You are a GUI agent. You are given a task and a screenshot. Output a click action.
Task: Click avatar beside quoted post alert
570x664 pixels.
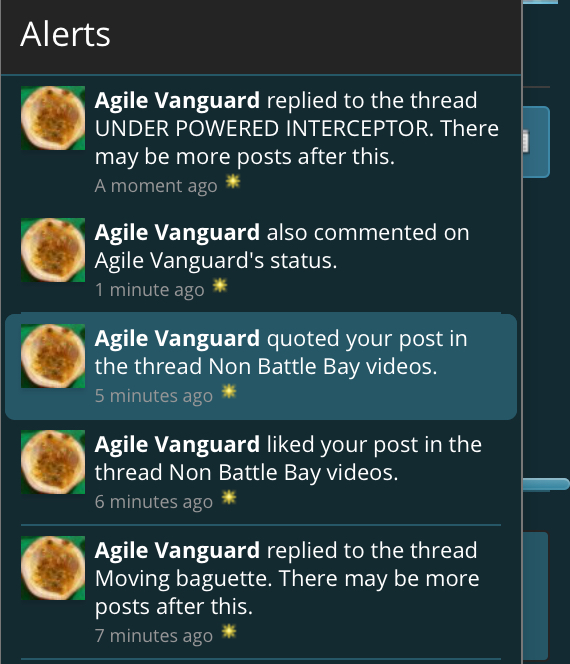(53, 356)
